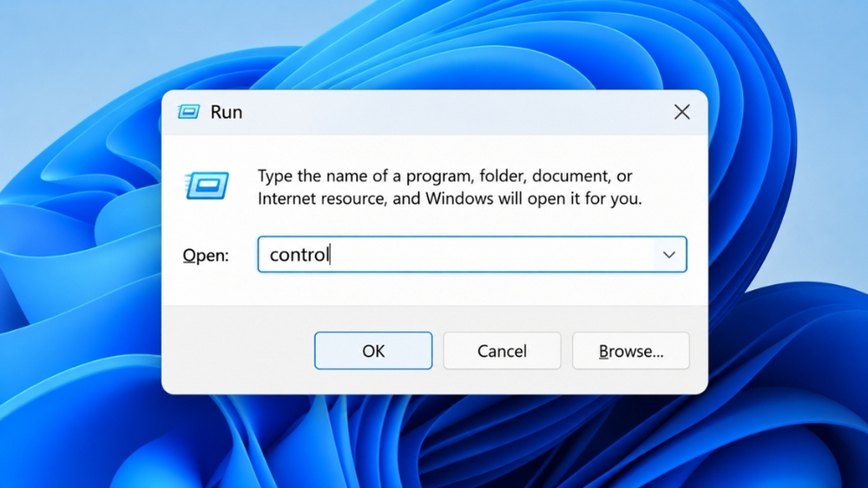Click OK to run the control command
The width and height of the screenshot is (868, 488).
coord(373,351)
